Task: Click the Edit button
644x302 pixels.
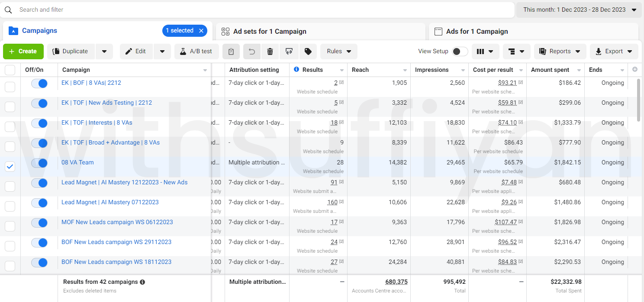Action: (x=136, y=51)
